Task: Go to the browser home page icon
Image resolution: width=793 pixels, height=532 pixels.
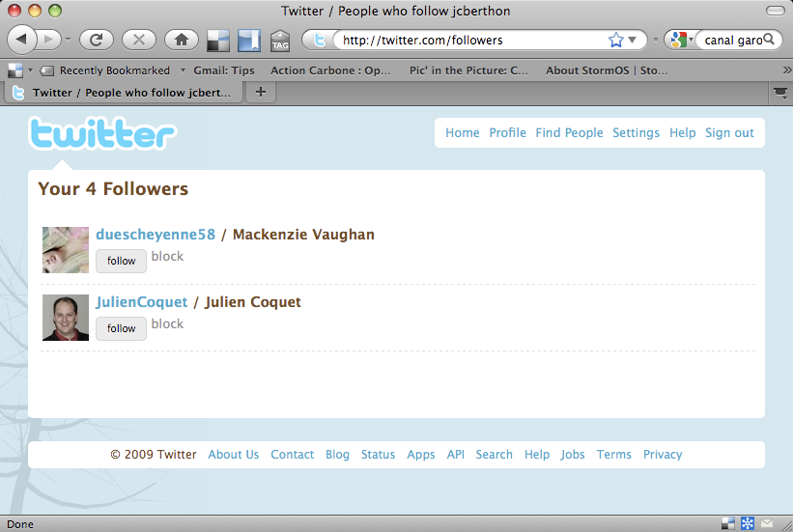Action: click(x=182, y=40)
